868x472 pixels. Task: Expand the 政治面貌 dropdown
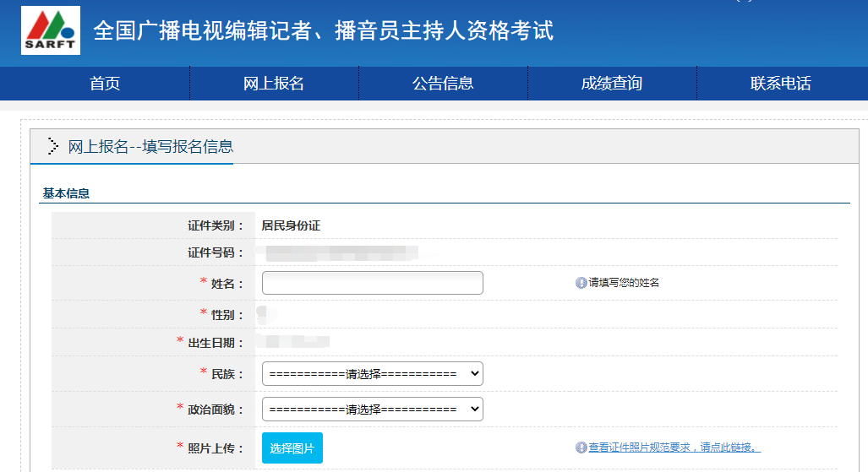tap(372, 409)
